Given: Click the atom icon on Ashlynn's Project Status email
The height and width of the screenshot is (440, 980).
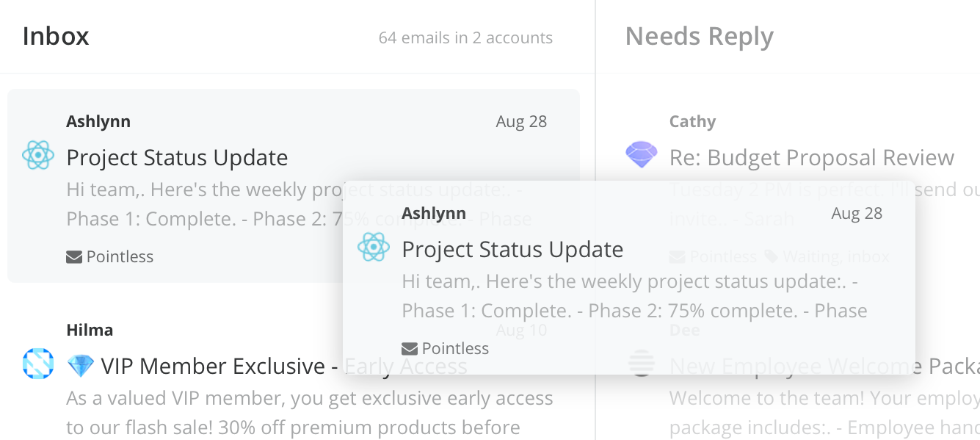Looking at the screenshot, I should click(37, 156).
